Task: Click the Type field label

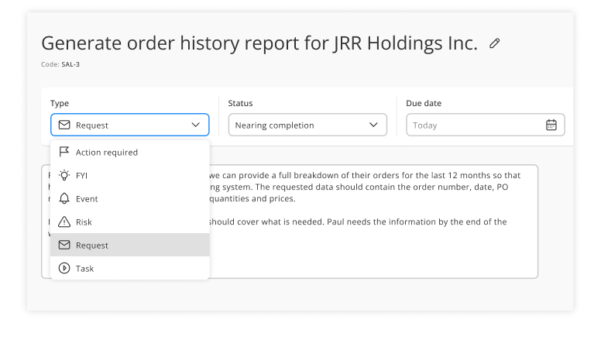Action: (x=60, y=104)
